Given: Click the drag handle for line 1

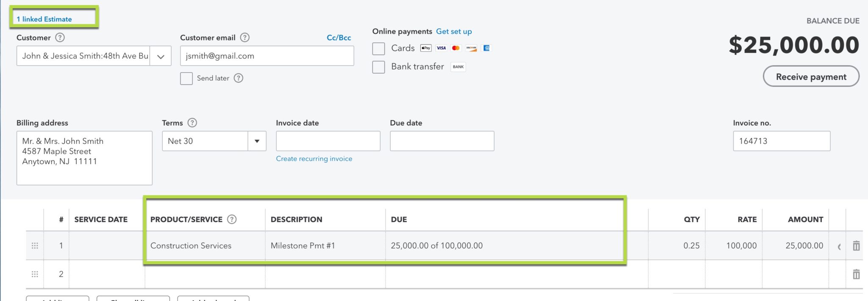Looking at the screenshot, I should click(x=35, y=245).
